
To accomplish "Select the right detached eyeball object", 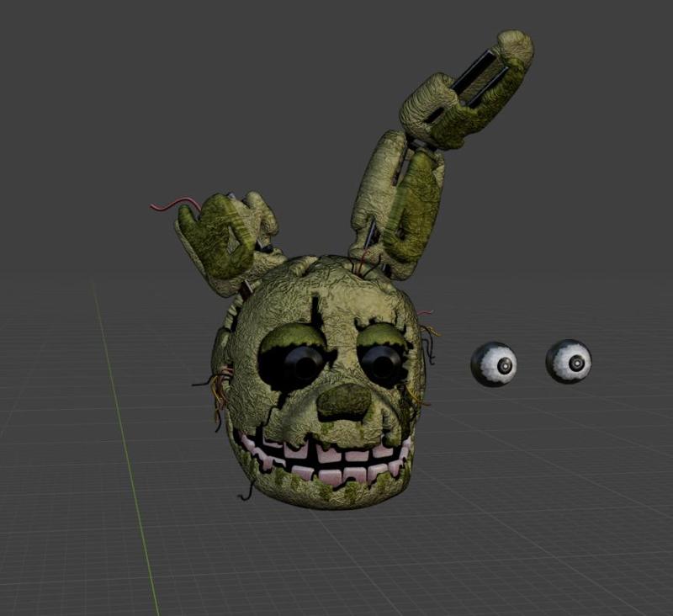I will (569, 362).
